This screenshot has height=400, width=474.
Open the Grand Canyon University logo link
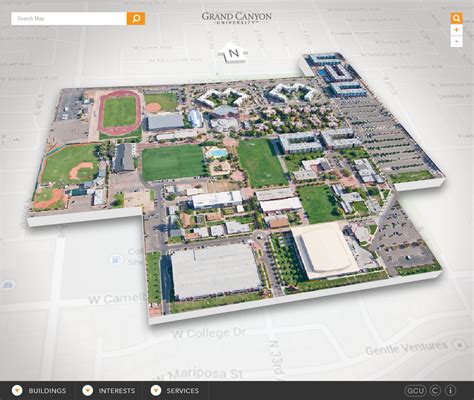236,18
